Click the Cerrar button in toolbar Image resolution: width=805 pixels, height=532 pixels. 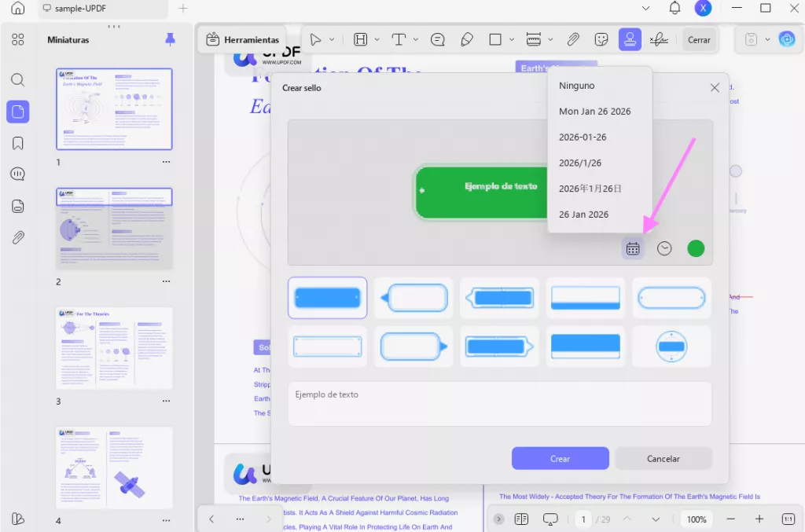click(699, 39)
